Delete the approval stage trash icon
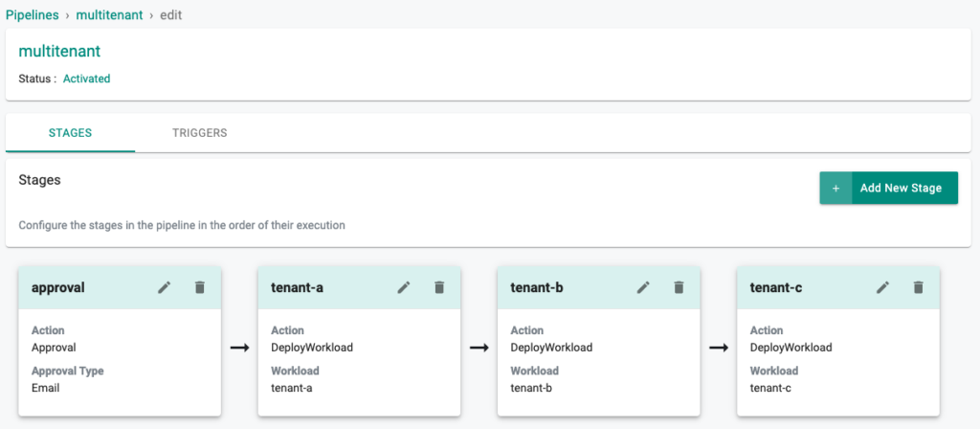 tap(200, 287)
